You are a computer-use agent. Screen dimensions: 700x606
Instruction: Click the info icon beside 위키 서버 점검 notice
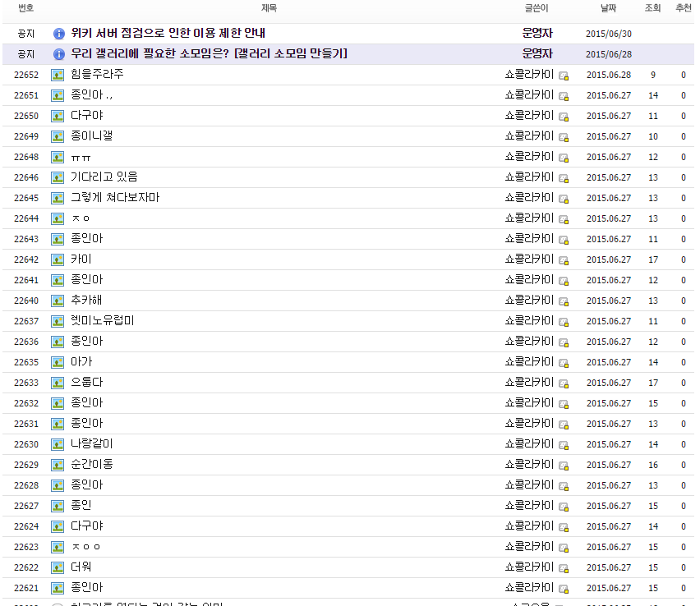tap(59, 34)
